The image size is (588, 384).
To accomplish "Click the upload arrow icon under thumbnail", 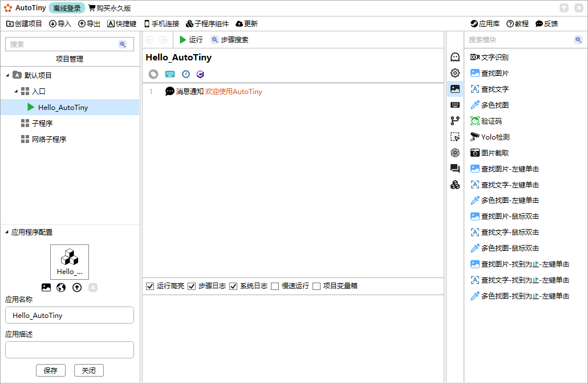I will click(x=77, y=287).
